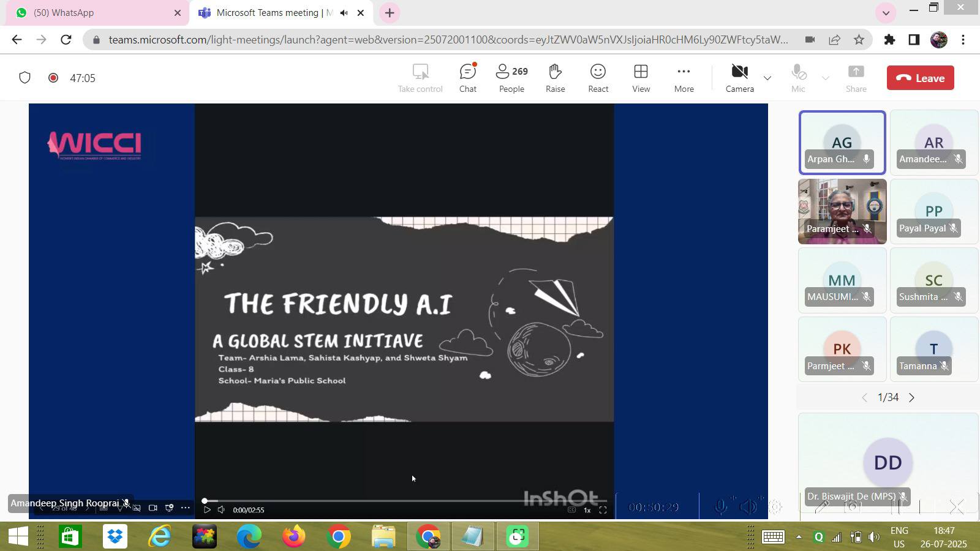This screenshot has height=551, width=980.
Task: Open the More actions menu
Action: 684,78
